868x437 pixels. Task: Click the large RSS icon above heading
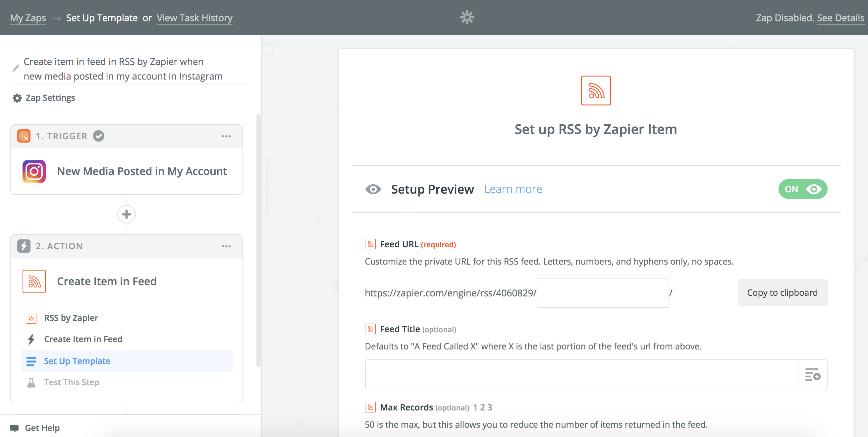point(595,91)
